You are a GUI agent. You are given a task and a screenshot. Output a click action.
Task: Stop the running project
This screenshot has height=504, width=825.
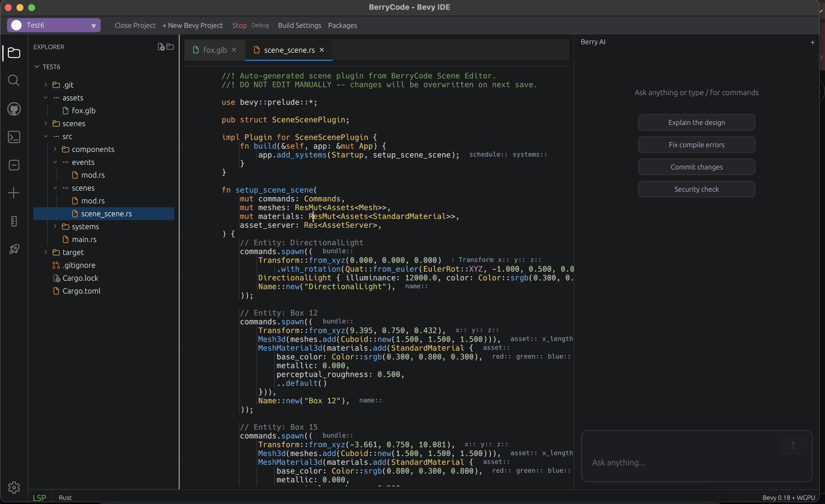tap(239, 25)
